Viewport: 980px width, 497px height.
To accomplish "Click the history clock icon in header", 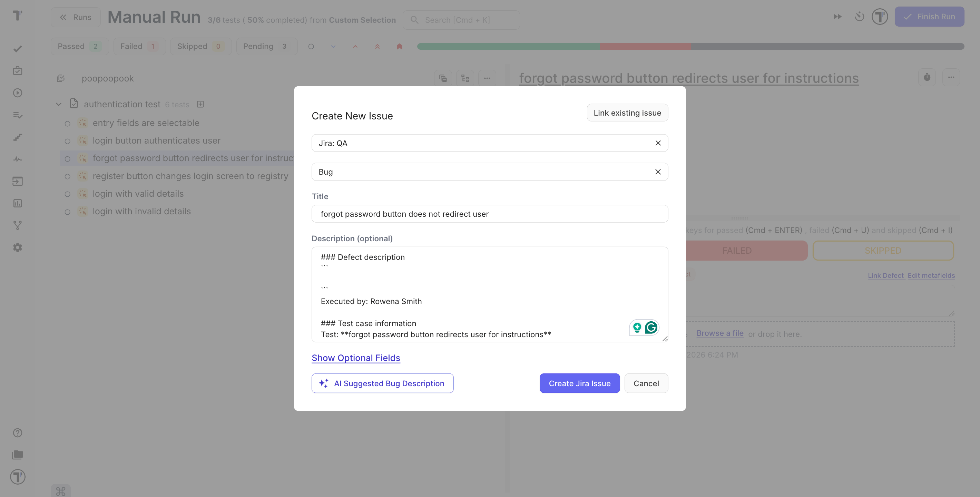I will coord(860,17).
